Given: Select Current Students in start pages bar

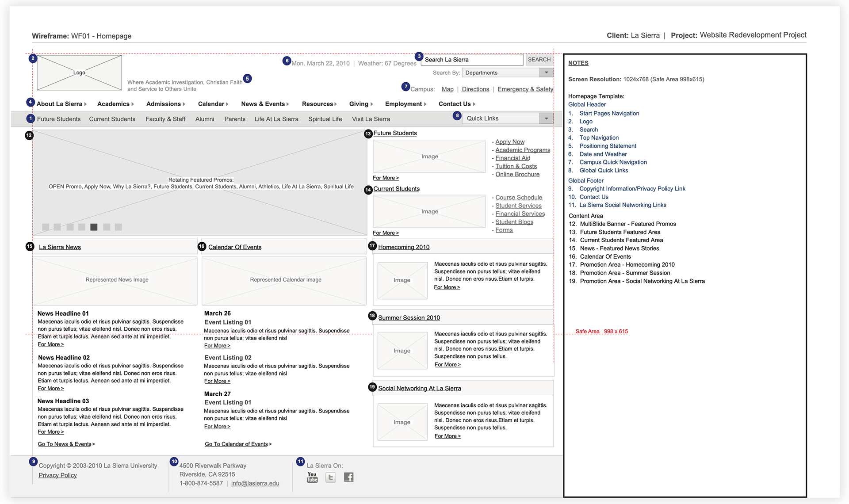Looking at the screenshot, I should [112, 119].
